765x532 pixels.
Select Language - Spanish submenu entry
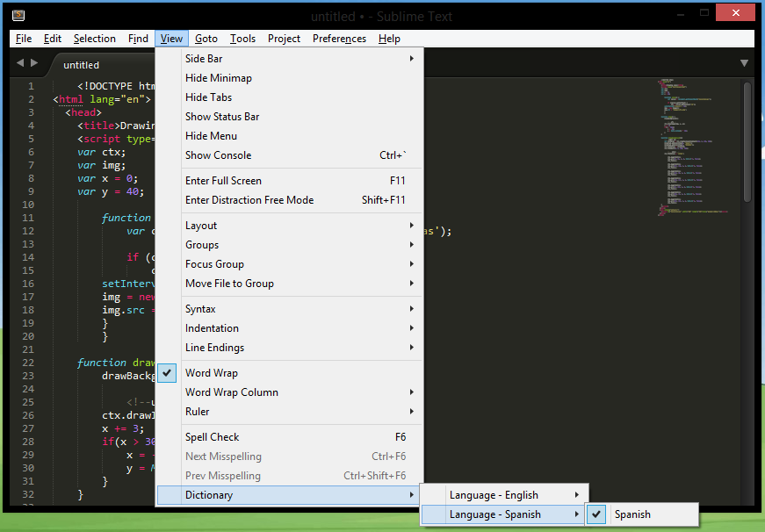pyautogui.click(x=504, y=514)
